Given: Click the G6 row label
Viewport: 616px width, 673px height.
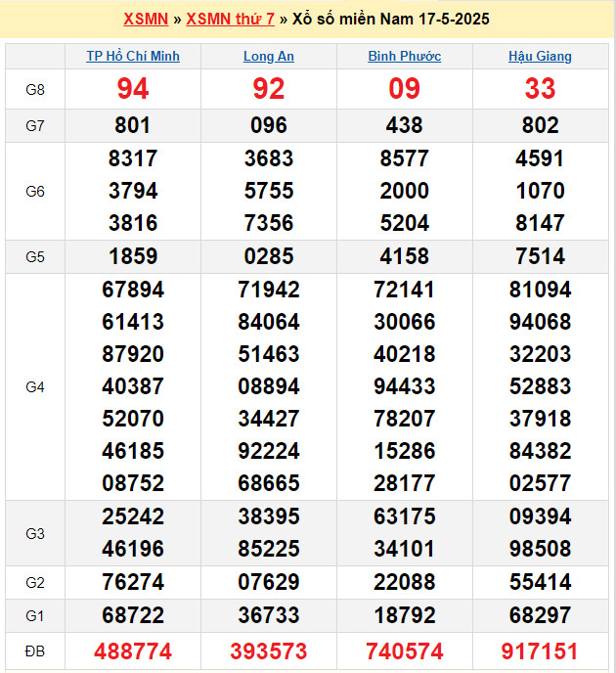Looking at the screenshot, I should click(x=35, y=192).
